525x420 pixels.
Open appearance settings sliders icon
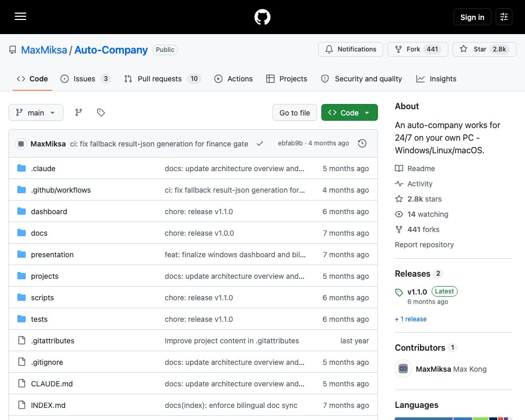coord(504,17)
